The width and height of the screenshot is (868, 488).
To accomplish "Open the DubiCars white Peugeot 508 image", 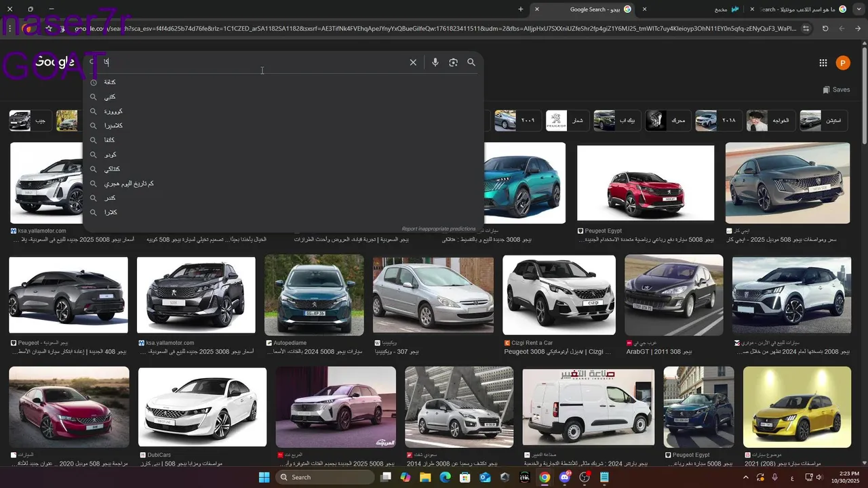I will [202, 407].
